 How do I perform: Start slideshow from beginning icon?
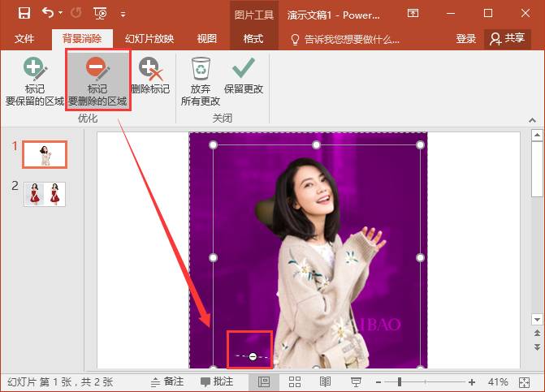[101, 14]
